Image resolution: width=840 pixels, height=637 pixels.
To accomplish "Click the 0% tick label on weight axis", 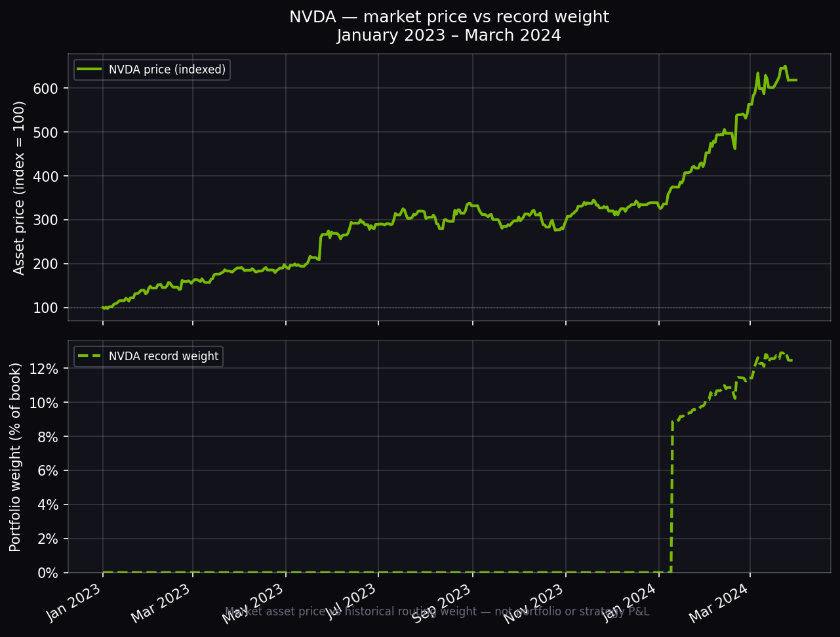I will coord(47,573).
